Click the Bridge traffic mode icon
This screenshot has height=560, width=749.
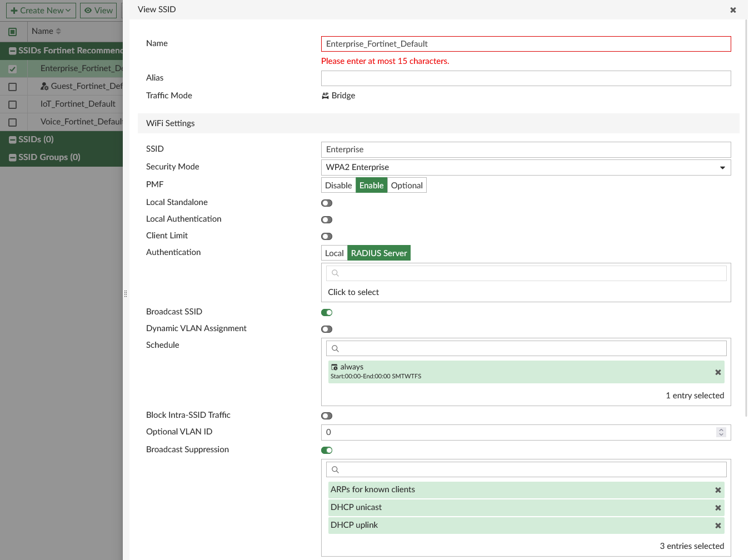[325, 96]
